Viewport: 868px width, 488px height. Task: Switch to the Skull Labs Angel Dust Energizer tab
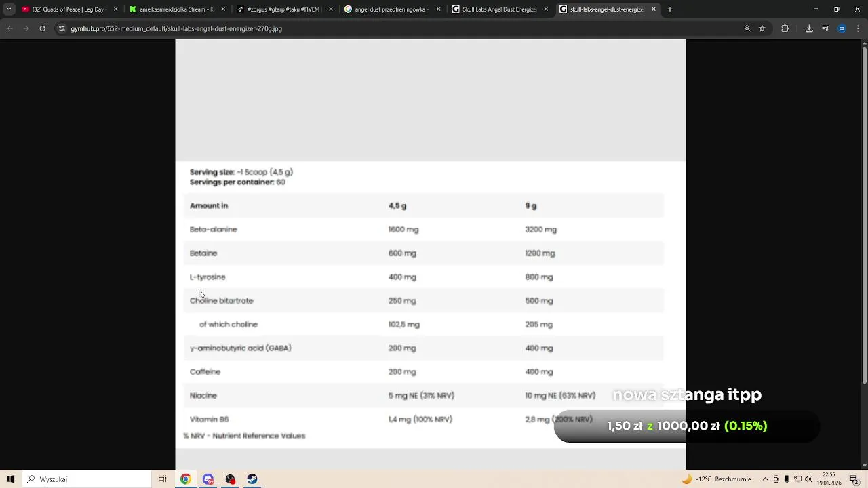click(x=500, y=9)
